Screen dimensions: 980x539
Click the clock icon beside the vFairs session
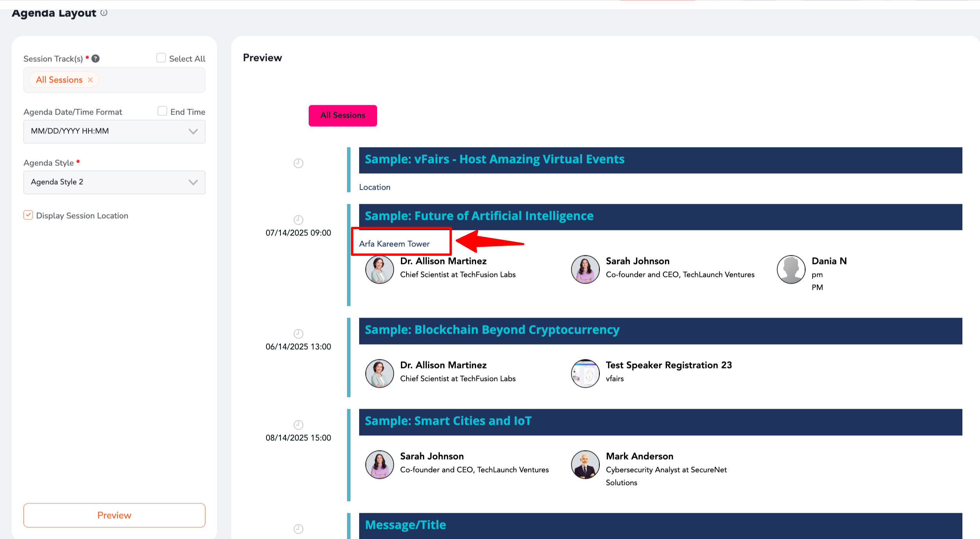(x=298, y=163)
